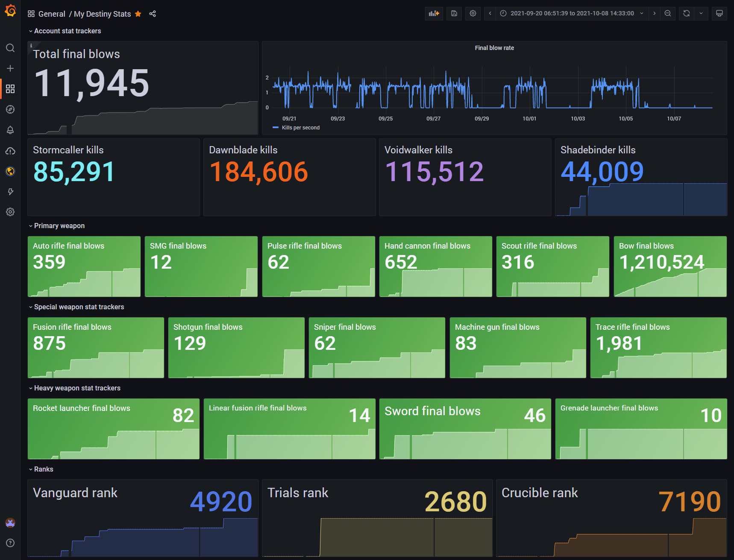Open the Stormcaller kills panel title

68,150
